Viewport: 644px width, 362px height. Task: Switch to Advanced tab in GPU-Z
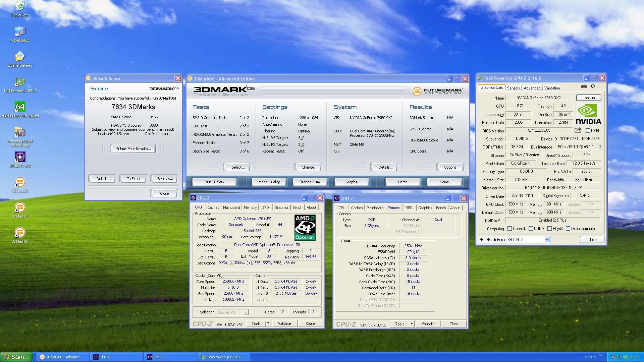(532, 88)
